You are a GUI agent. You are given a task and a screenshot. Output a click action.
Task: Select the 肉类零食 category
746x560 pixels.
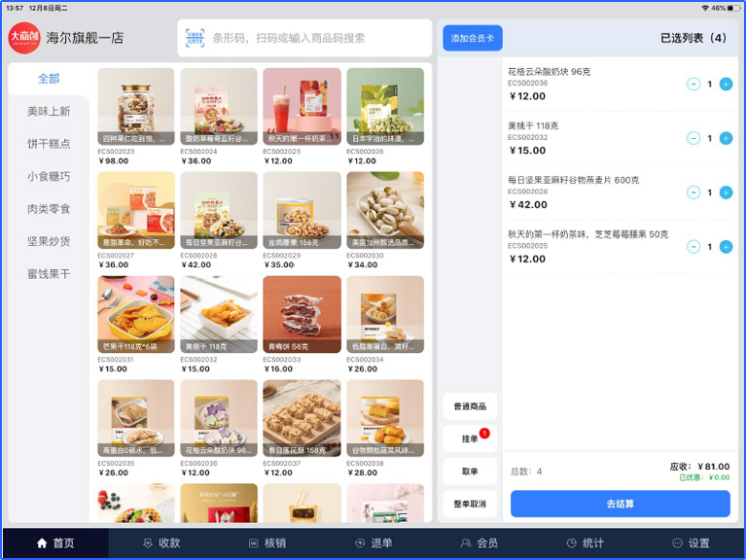click(49, 209)
